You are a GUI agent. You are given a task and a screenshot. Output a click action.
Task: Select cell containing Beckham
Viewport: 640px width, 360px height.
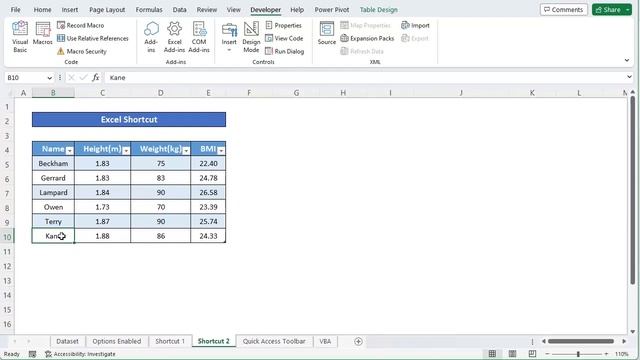(53, 164)
